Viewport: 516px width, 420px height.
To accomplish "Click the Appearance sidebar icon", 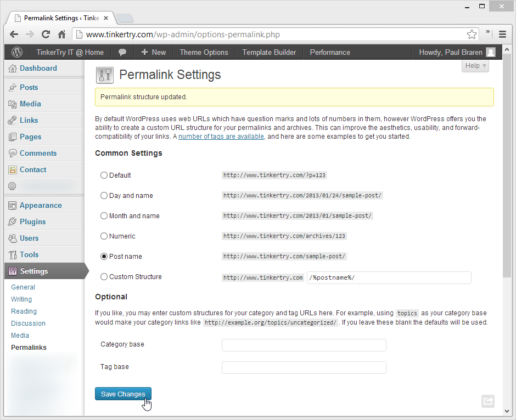I will (x=13, y=206).
